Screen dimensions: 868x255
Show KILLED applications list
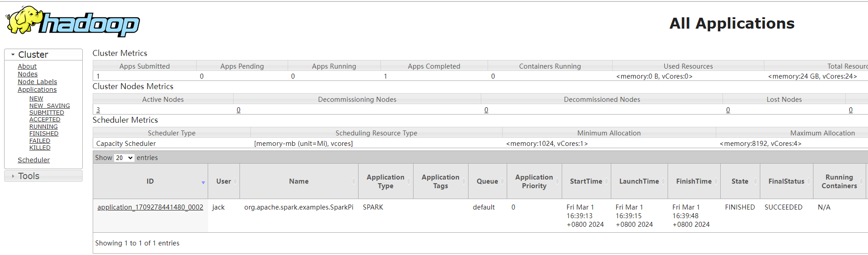(40, 148)
